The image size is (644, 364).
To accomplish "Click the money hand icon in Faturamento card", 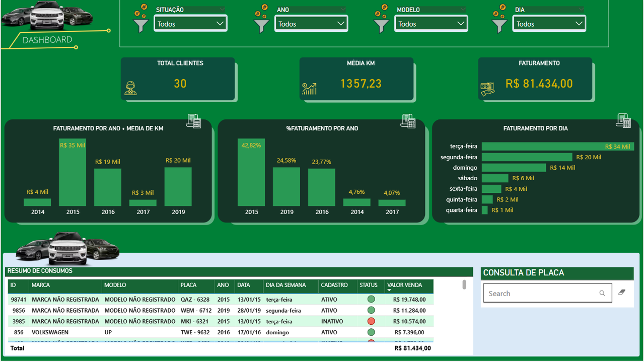I will [487, 89].
